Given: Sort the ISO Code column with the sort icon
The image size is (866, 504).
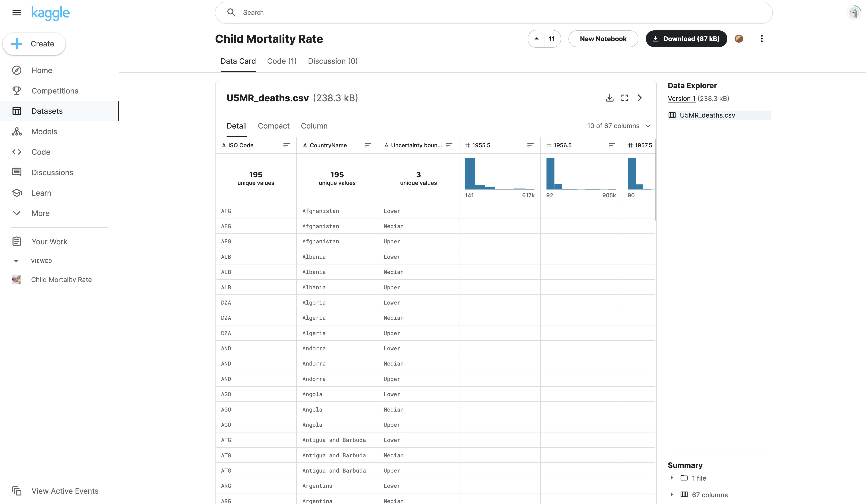Looking at the screenshot, I should [x=286, y=145].
